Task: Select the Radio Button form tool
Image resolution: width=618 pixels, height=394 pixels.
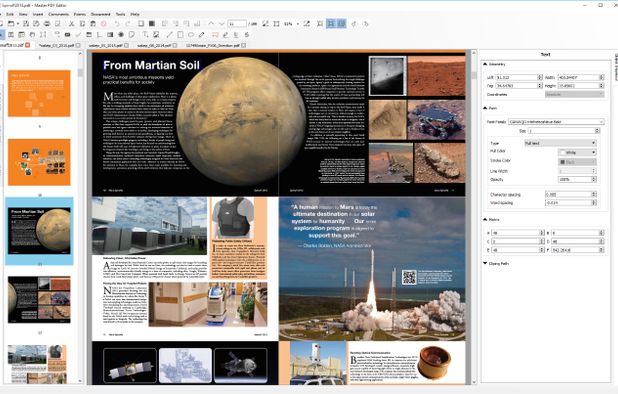Action: (121, 35)
